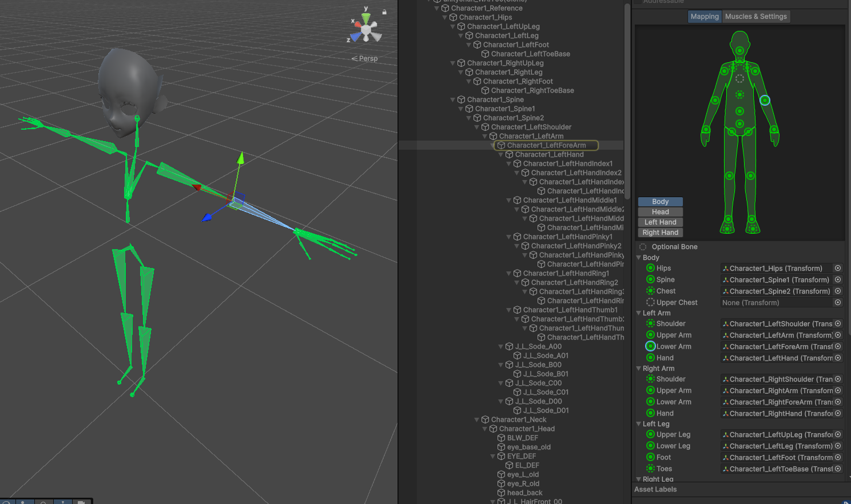Toggle the Persp projection label

coord(365,58)
